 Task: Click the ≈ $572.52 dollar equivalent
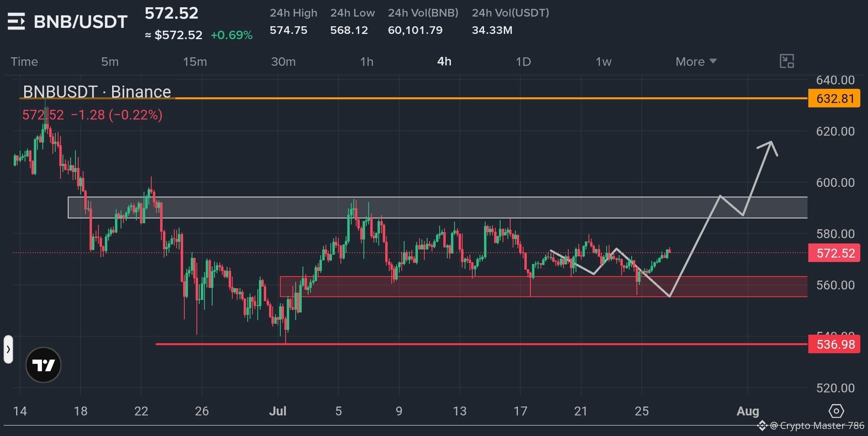point(173,35)
